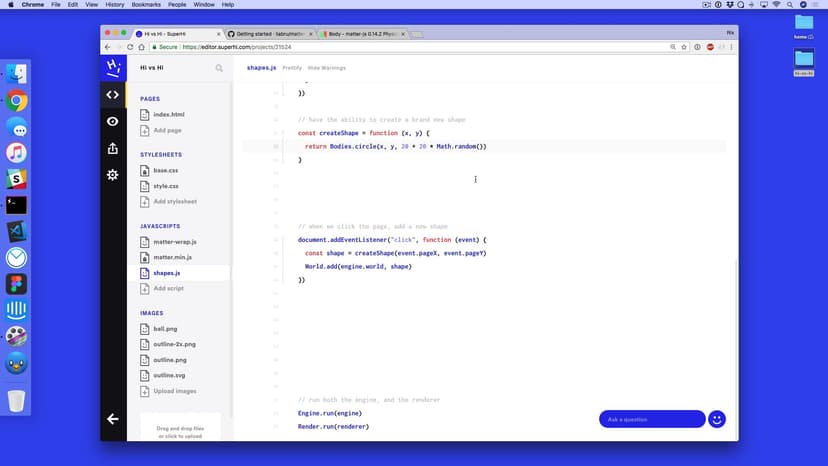Click Add script button
Screen dimensions: 828x466
click(x=168, y=288)
